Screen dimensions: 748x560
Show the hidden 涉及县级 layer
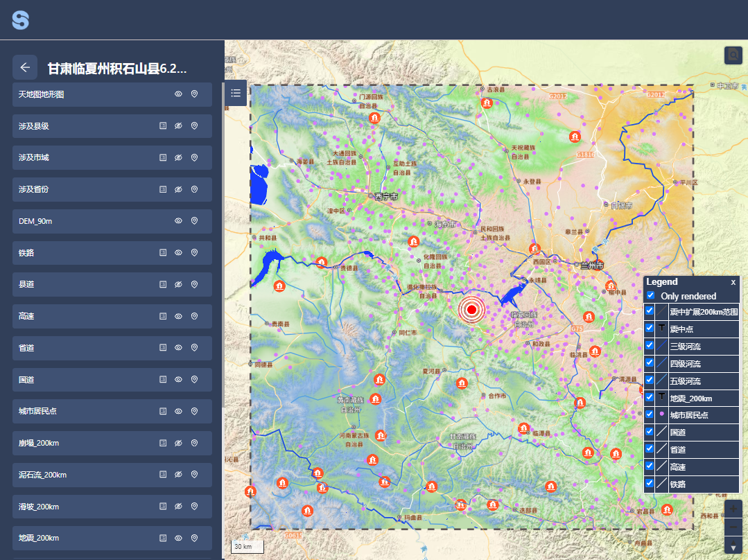[178, 126]
